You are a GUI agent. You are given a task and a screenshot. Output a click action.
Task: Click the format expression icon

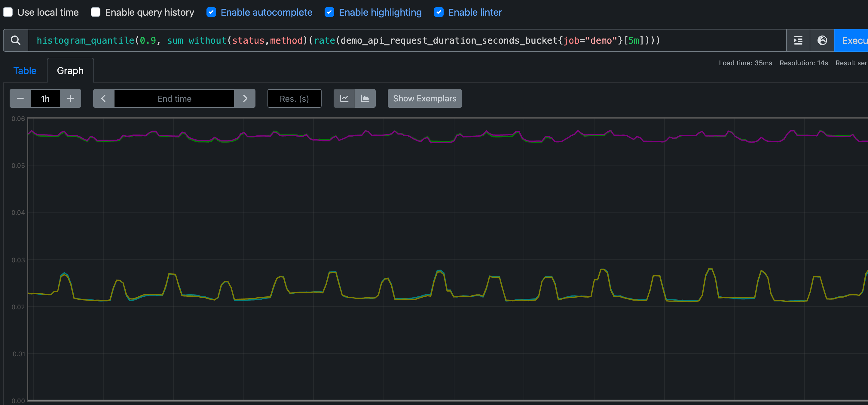point(798,40)
